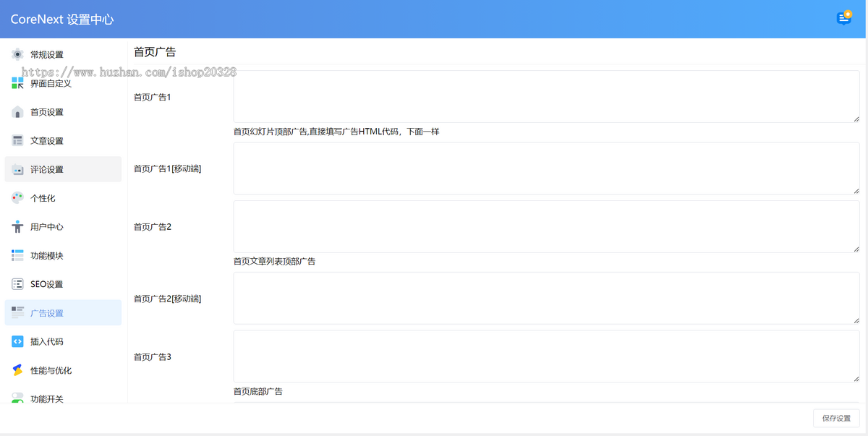Viewport: 868px width, 436px height.
Task: Click the SEO设置 checklist icon
Action: pos(18,284)
